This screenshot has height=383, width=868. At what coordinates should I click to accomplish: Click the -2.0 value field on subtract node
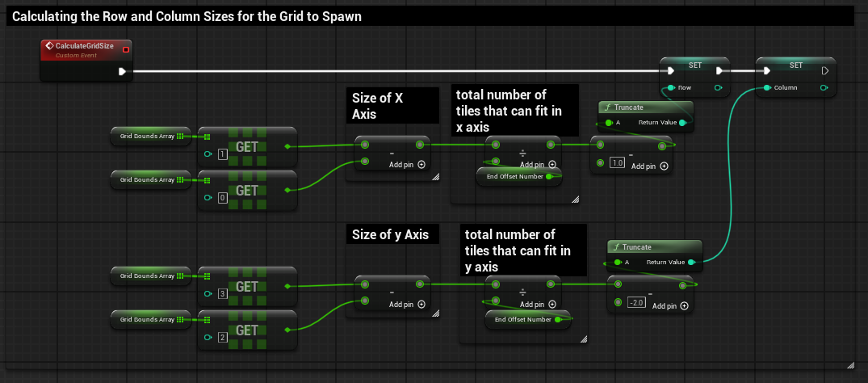pos(635,302)
